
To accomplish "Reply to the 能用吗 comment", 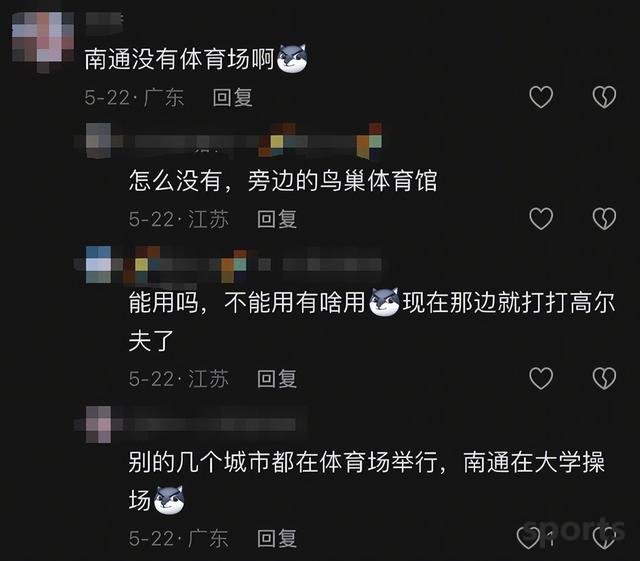I will point(277,379).
